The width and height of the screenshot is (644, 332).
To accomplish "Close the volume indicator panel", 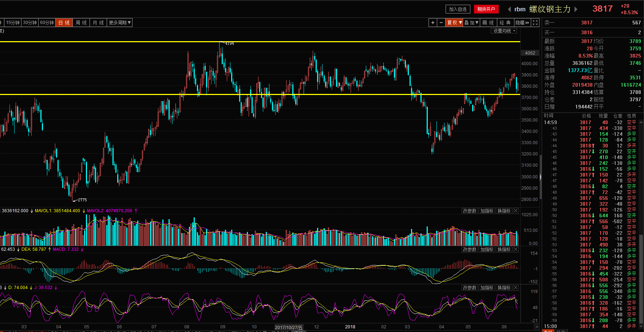I will 515,211.
